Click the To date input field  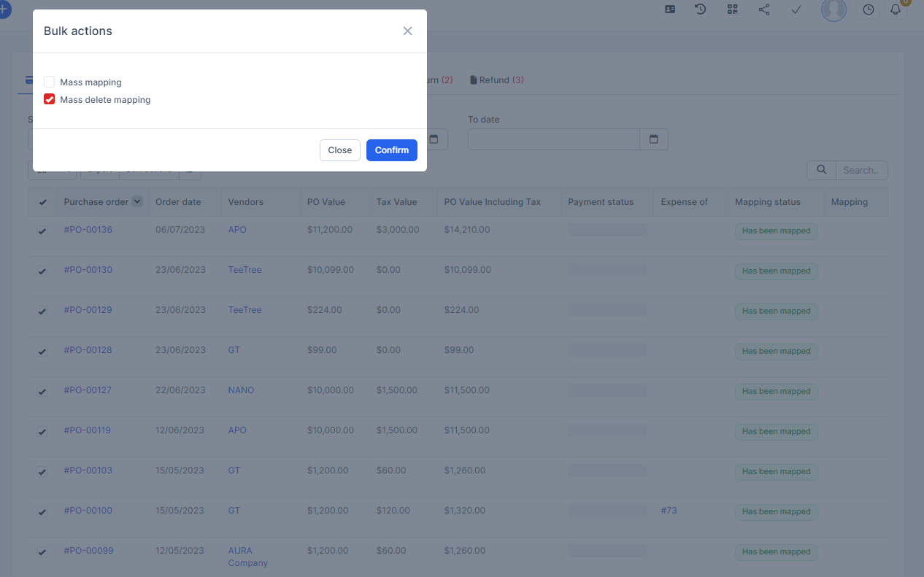[x=553, y=139]
